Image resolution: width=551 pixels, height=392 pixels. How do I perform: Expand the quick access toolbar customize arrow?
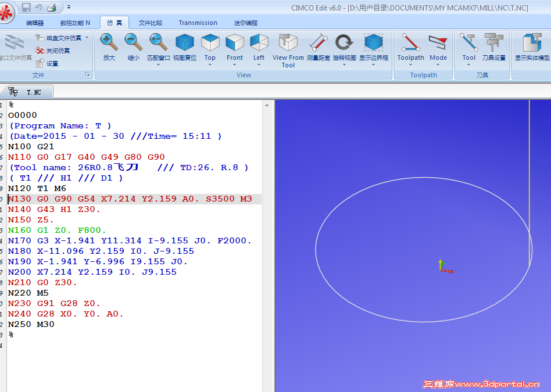69,7
